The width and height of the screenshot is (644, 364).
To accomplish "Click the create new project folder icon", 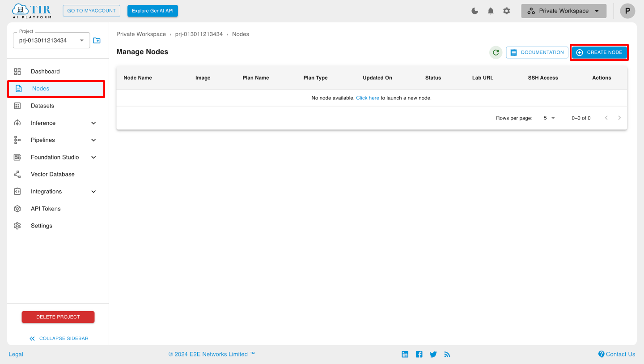I will 97,40.
